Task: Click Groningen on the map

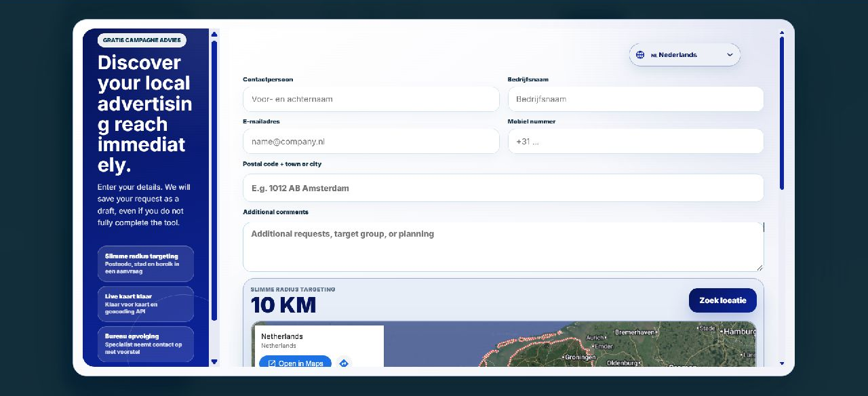Action: [x=580, y=357]
